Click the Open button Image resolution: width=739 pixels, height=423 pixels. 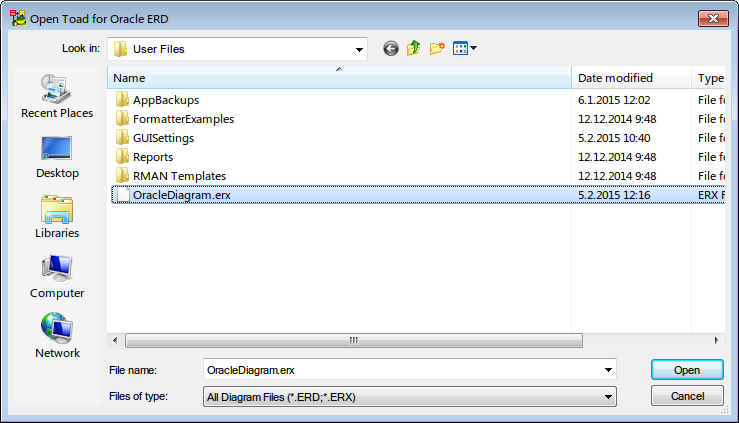click(687, 370)
